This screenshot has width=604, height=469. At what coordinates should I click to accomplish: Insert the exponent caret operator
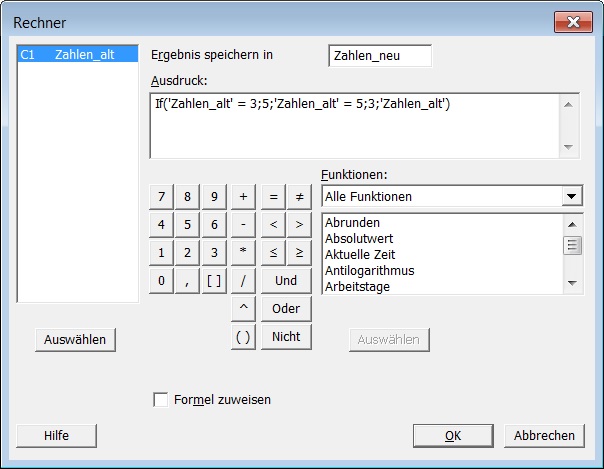click(243, 308)
